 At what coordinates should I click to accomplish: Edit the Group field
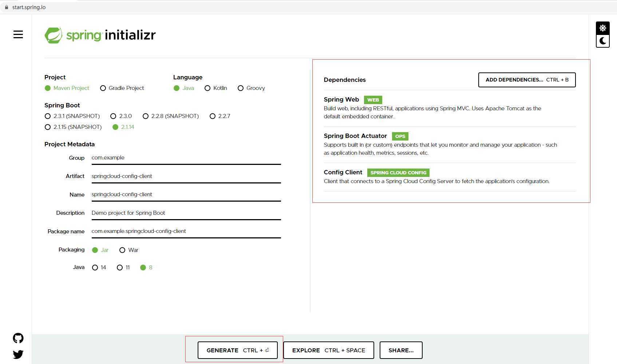(186, 158)
